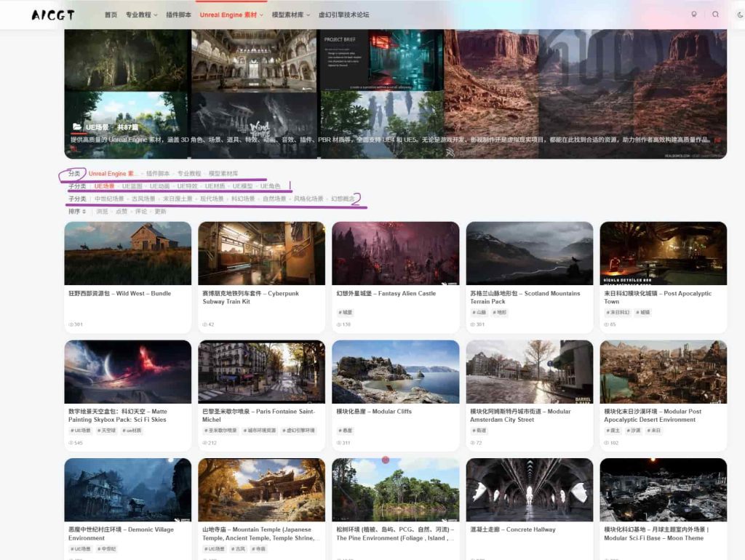Open Modular Cliffs thumbnail

pyautogui.click(x=396, y=372)
